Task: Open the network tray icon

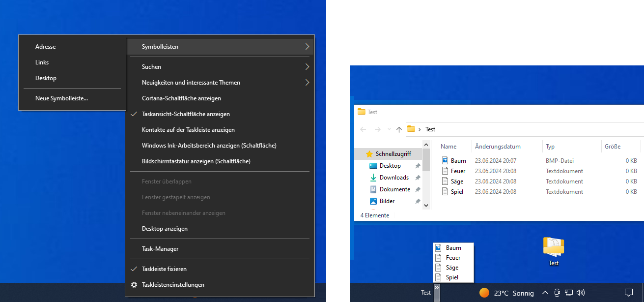Action: pyautogui.click(x=569, y=293)
